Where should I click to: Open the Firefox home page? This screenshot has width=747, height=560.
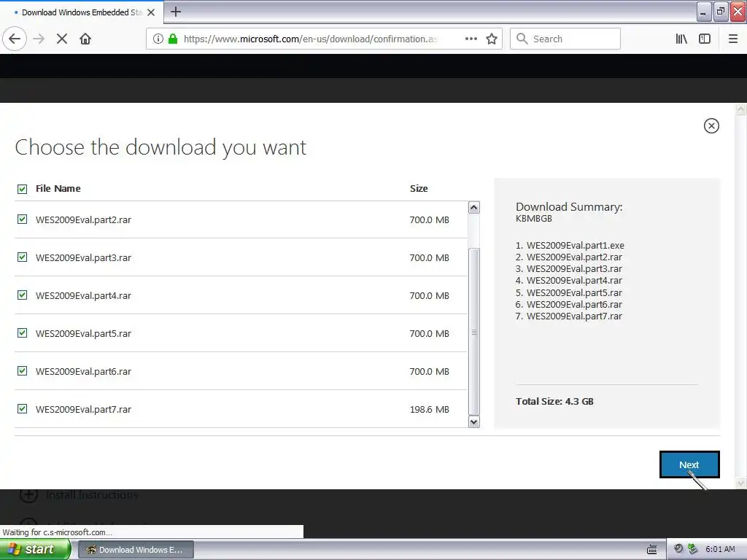[x=85, y=39]
